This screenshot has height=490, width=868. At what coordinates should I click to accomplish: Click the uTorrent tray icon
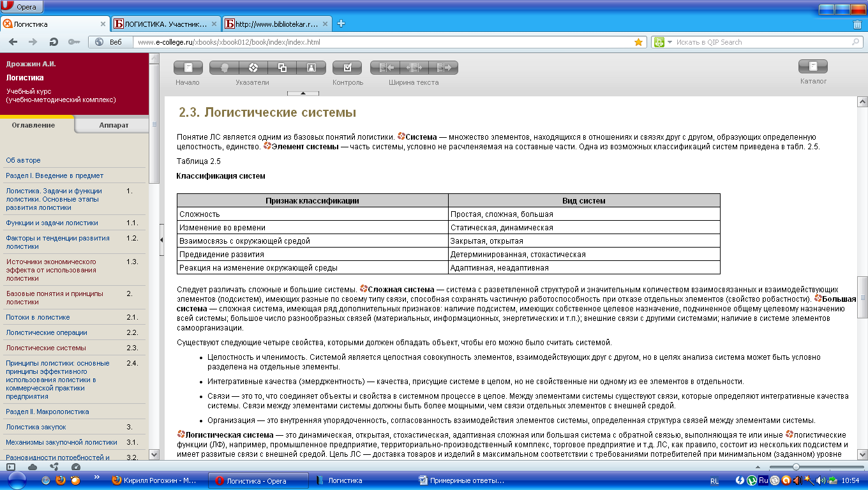tap(752, 480)
